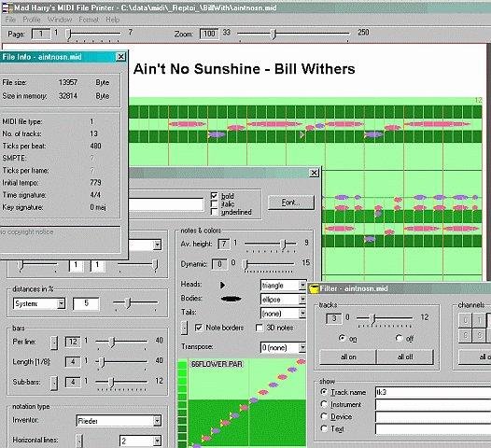Open the File menu
The image size is (491, 448).
point(10,20)
